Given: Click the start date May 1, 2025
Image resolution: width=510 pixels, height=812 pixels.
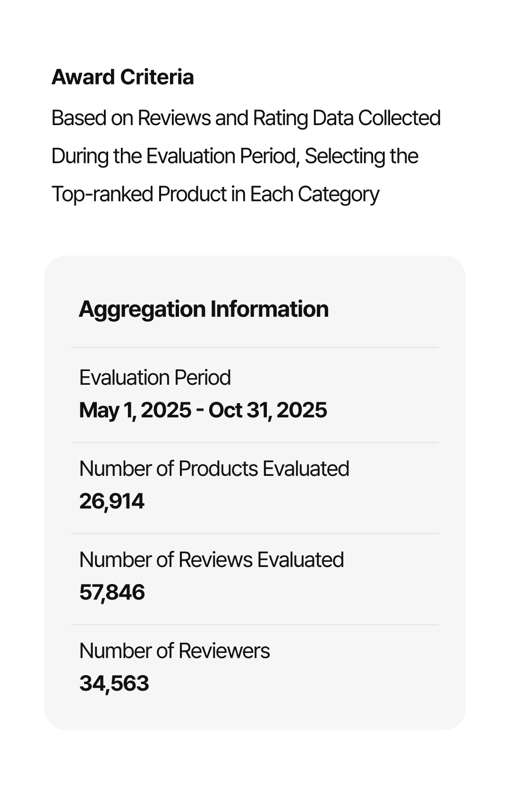Looking at the screenshot, I should (x=135, y=410).
